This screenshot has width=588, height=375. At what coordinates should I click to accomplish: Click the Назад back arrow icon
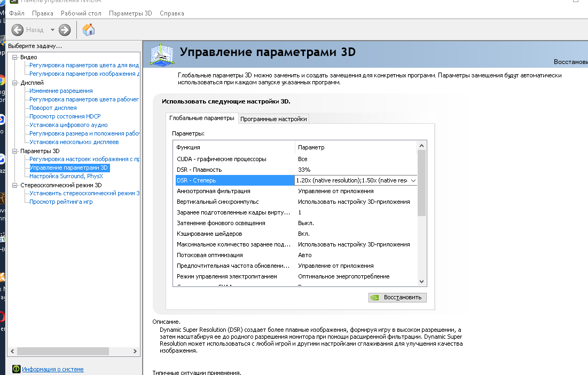pos(18,30)
